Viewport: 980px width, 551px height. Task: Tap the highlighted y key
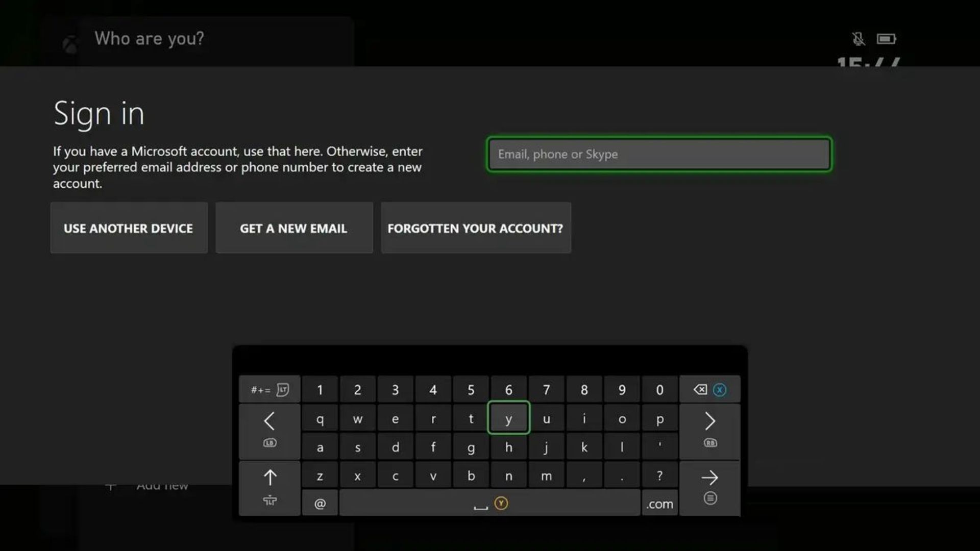[x=509, y=418]
